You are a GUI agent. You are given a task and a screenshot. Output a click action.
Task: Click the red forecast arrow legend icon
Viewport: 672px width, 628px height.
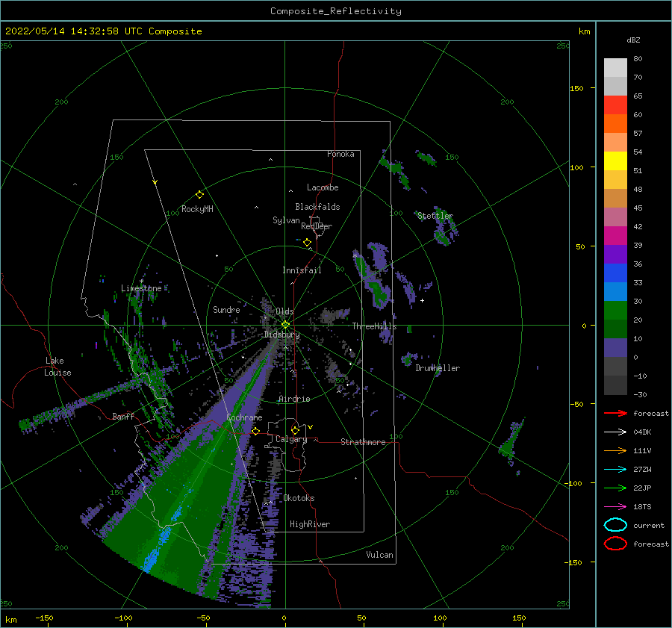(615, 413)
